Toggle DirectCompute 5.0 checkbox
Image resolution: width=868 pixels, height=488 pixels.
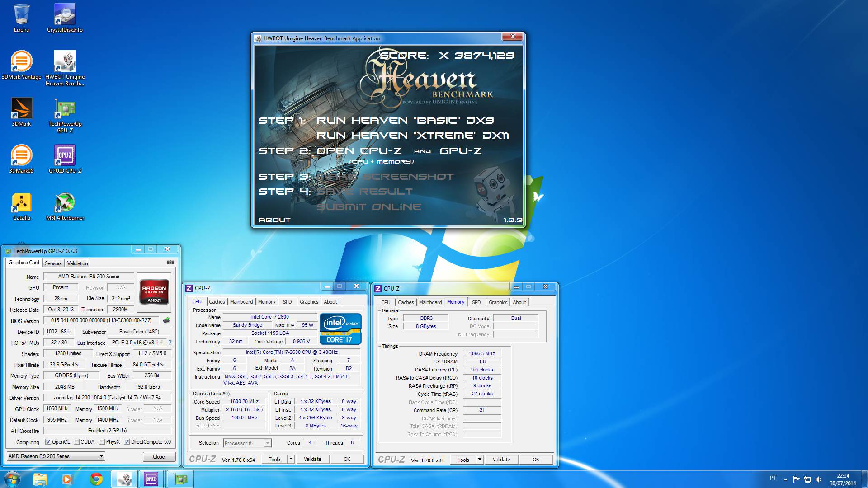coord(127,442)
